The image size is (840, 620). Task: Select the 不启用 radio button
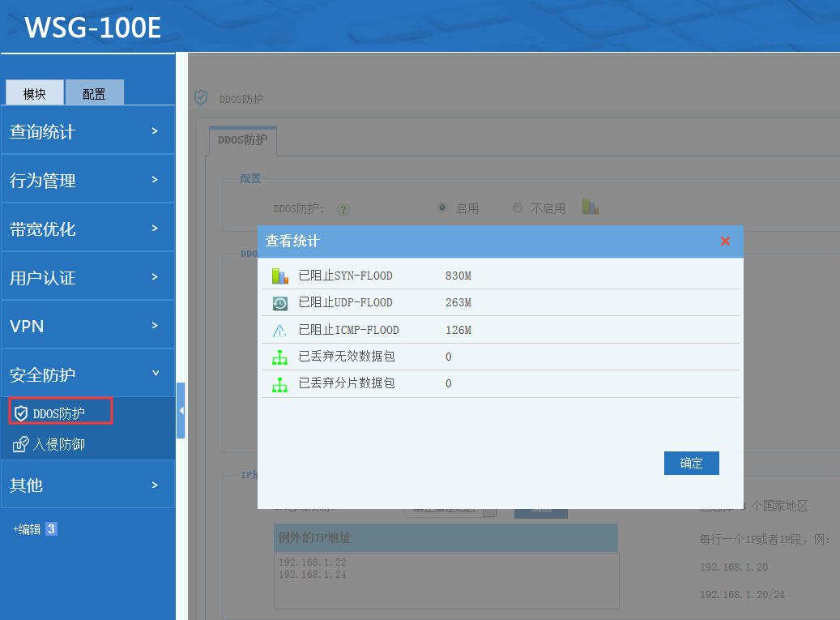518,207
